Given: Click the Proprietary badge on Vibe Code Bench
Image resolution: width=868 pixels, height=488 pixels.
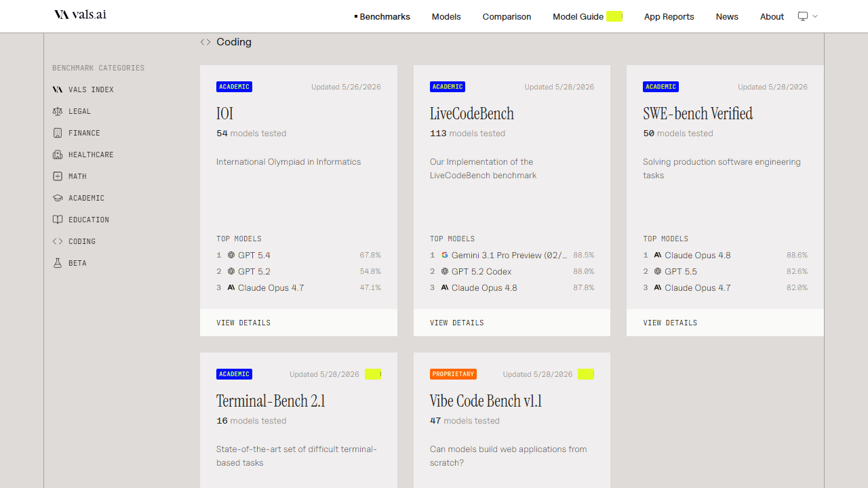Looking at the screenshot, I should coord(453,374).
